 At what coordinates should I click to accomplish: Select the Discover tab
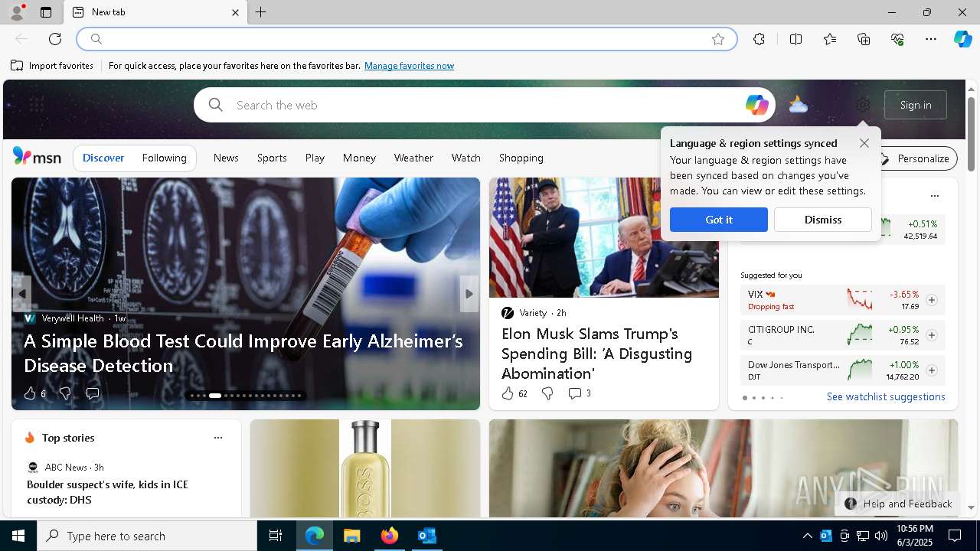(x=103, y=158)
